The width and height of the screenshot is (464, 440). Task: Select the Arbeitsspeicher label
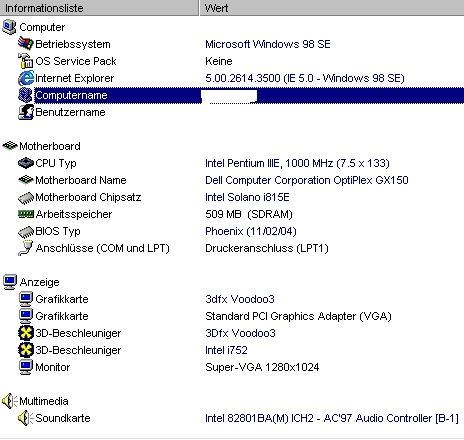74,214
